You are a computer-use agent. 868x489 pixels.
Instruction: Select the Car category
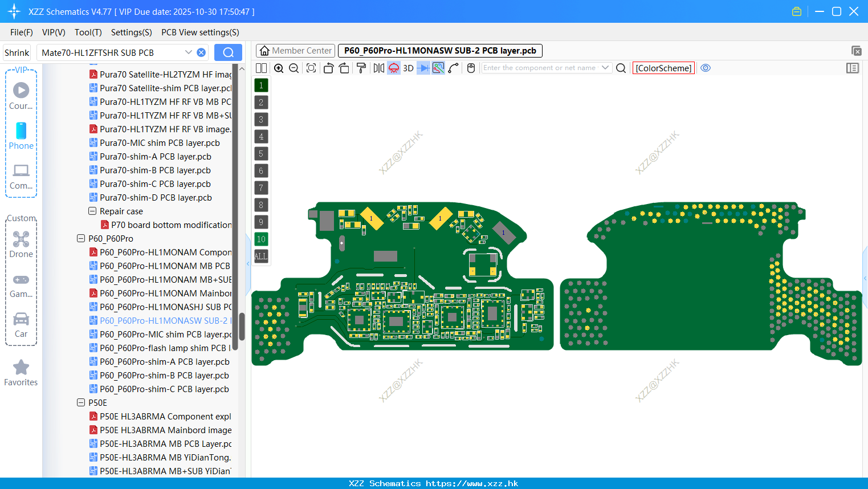[x=21, y=324]
